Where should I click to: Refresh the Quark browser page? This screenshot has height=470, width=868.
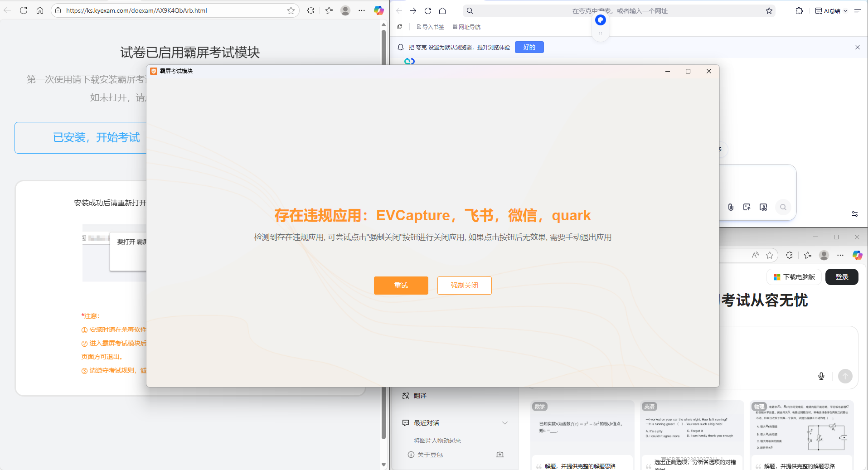click(428, 10)
